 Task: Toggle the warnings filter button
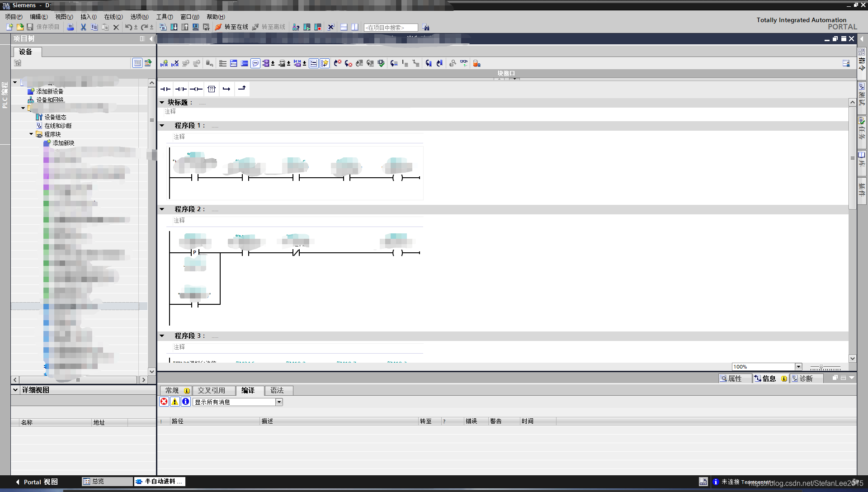coord(175,402)
